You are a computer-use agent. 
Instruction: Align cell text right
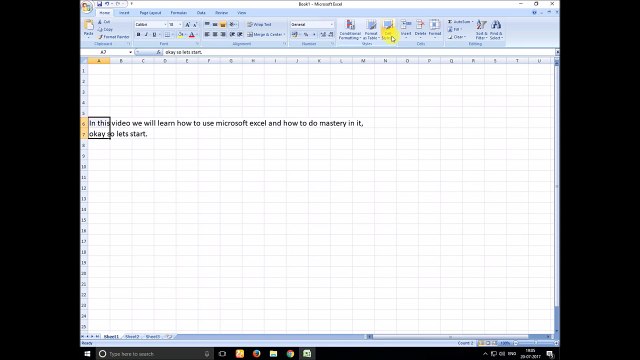coord(223,35)
